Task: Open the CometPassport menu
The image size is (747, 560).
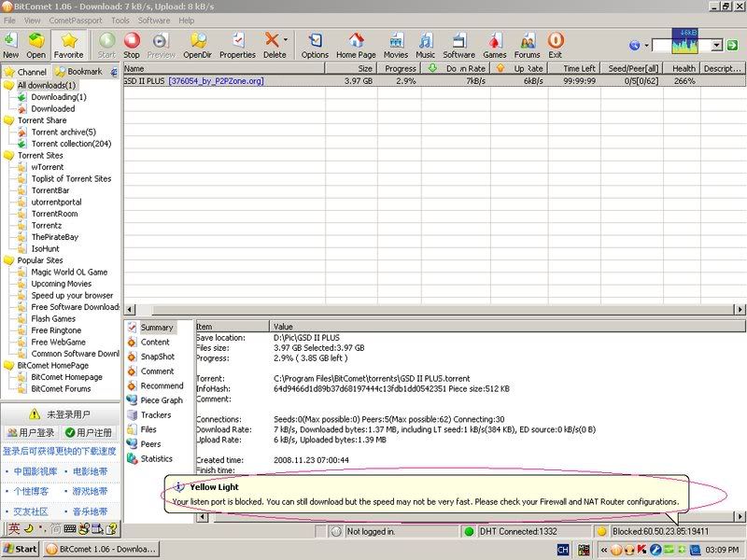Action: coord(75,20)
